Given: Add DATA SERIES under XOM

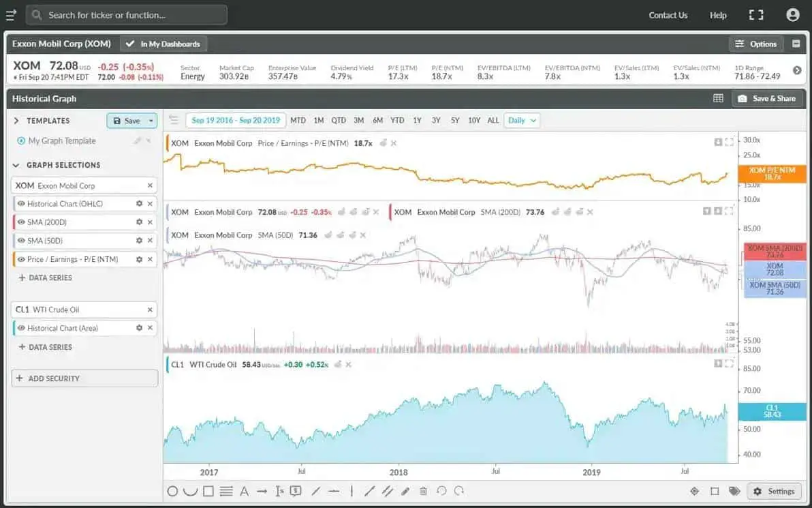Looking at the screenshot, I should tap(46, 278).
